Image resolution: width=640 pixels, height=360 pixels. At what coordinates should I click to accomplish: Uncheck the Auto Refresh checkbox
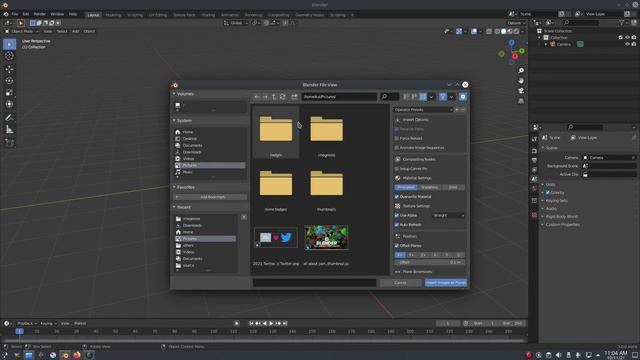[x=397, y=225]
